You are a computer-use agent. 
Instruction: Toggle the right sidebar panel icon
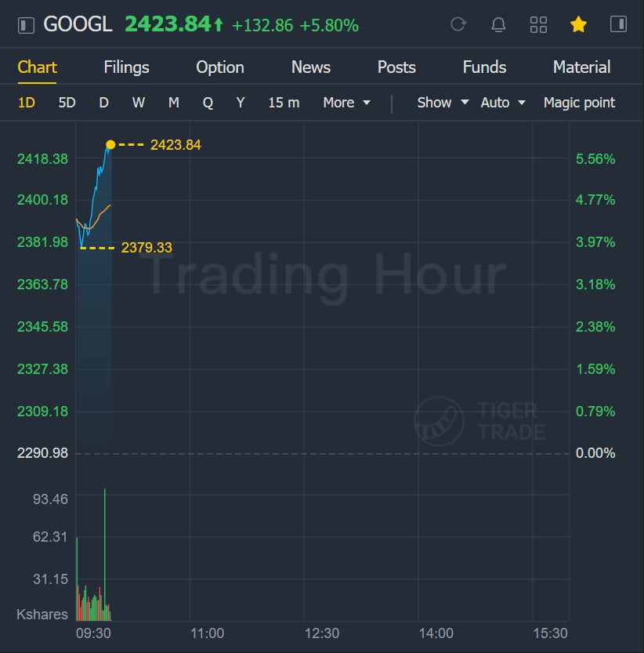(618, 24)
